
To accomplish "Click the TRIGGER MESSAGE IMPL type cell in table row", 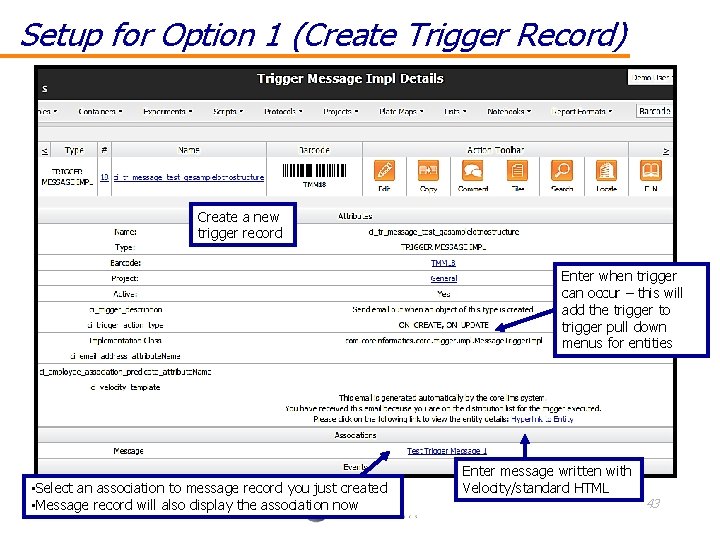I will click(68, 177).
